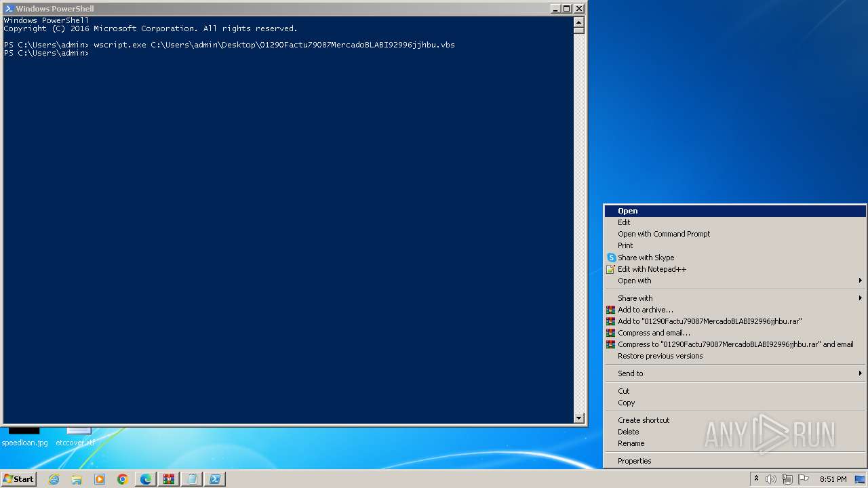
Task: Select the etccover.rtf desktop file
Action: tap(75, 437)
